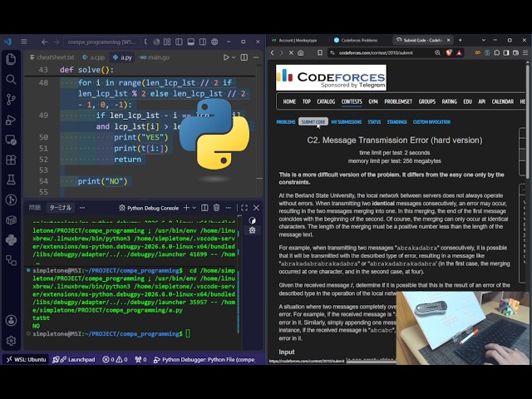Screen dimensions: 532x399
Task: Open the browser hamburger menu
Action: [525, 52]
